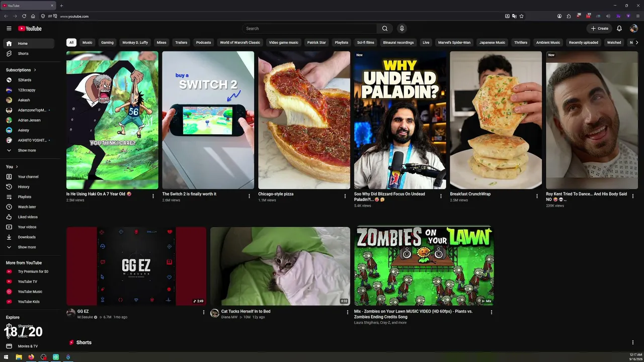Select the Podcasts filter chip
644x362 pixels.
(203, 43)
